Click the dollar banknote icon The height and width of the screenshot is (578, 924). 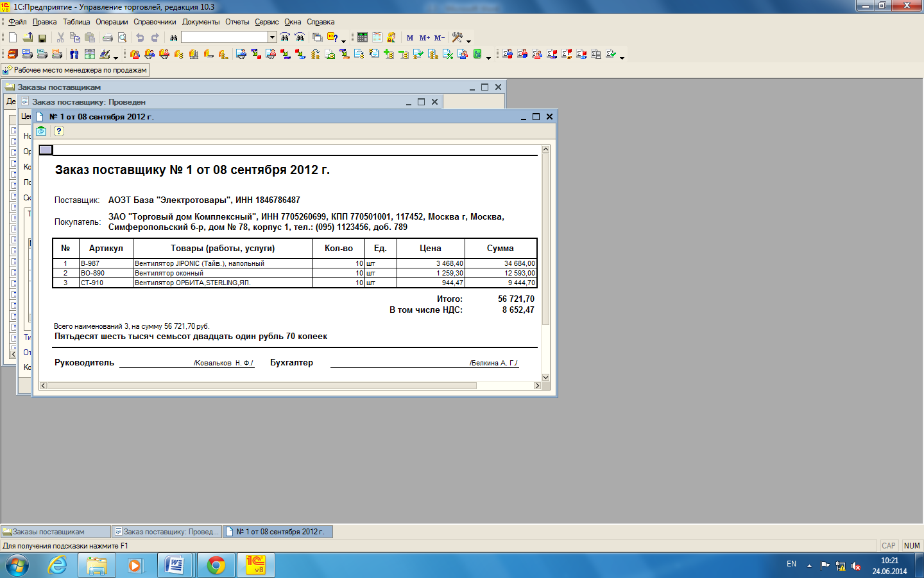[x=89, y=54]
